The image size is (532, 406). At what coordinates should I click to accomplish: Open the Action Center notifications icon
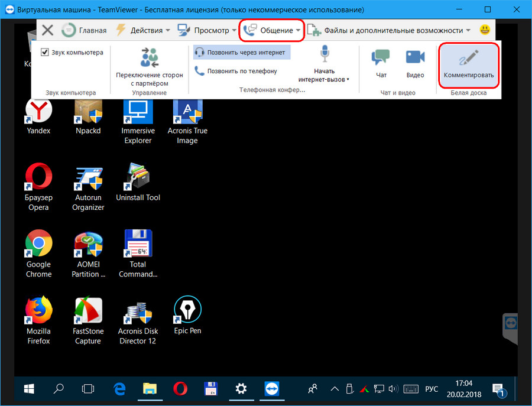[498, 389]
